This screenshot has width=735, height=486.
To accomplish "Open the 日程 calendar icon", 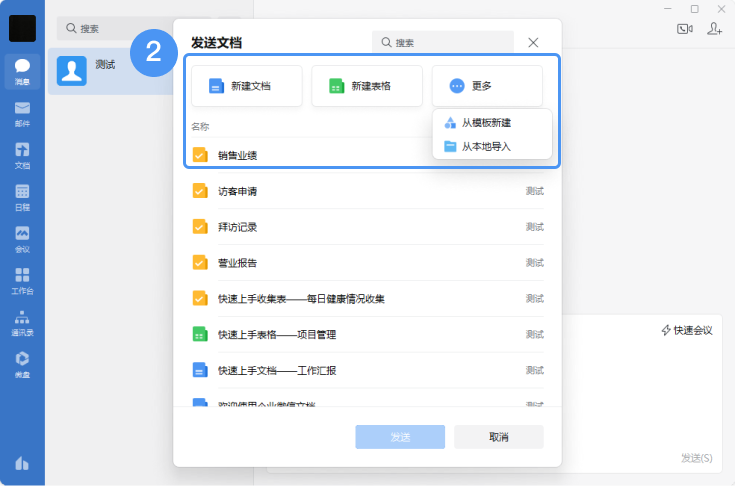I will [22, 196].
